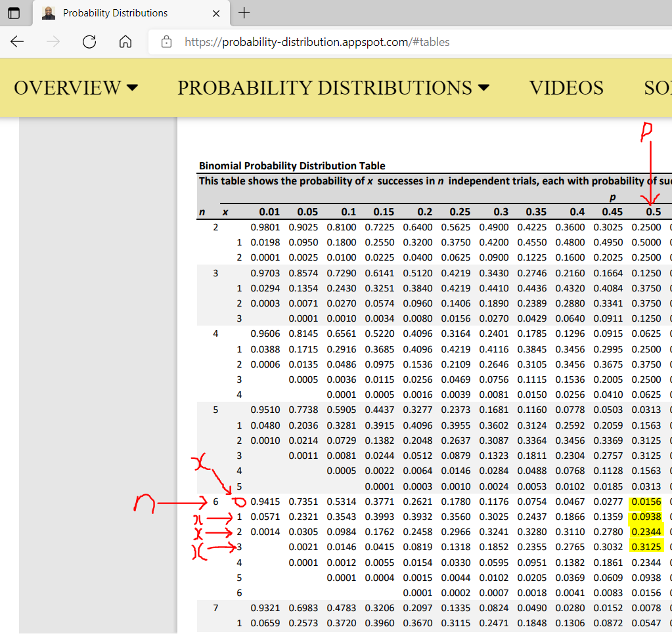This screenshot has width=672, height=642.
Task: Refresh the current page
Action: (x=89, y=42)
